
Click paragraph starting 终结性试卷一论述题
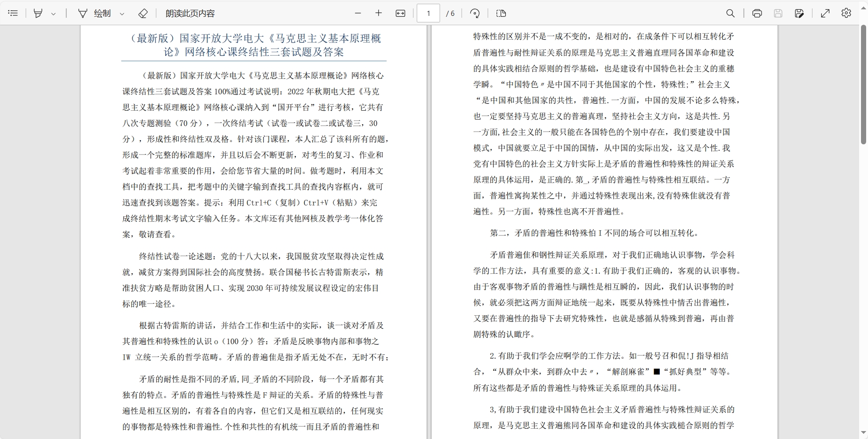click(x=253, y=280)
